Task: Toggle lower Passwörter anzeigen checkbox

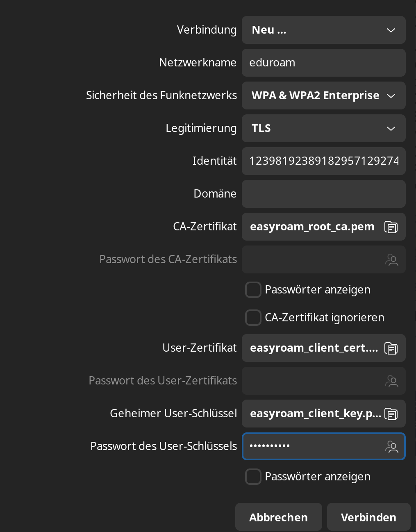Action: 253,477
